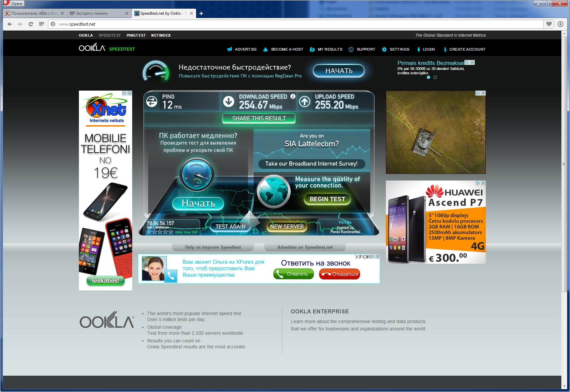Click the Начать button under the PC gauge

(198, 203)
